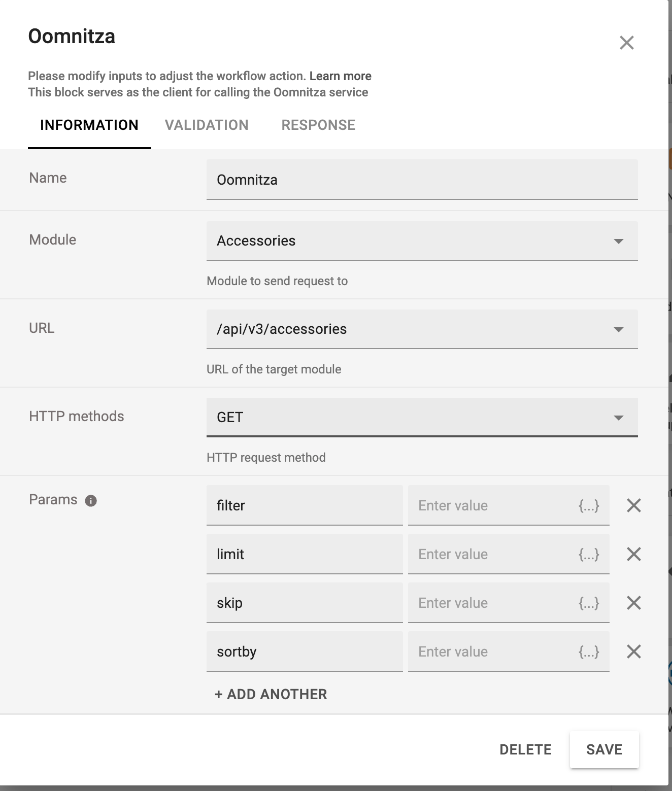This screenshot has height=791, width=672.
Task: Remove the filter param row
Action: (634, 505)
